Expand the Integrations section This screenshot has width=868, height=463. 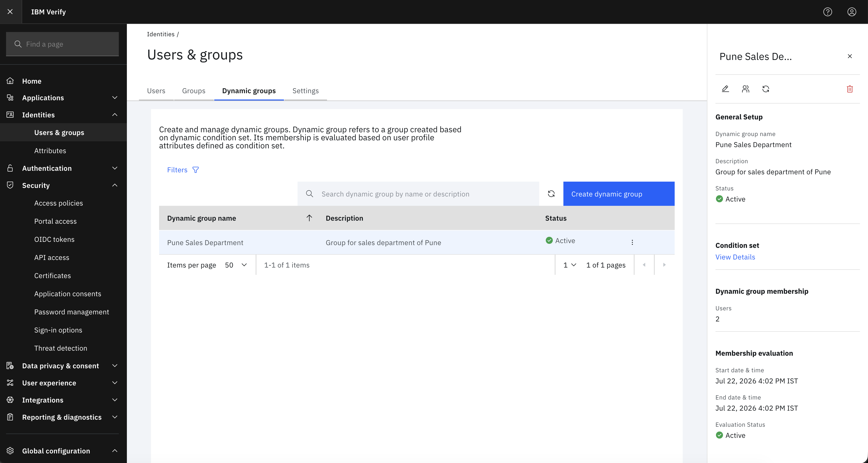coord(115,400)
